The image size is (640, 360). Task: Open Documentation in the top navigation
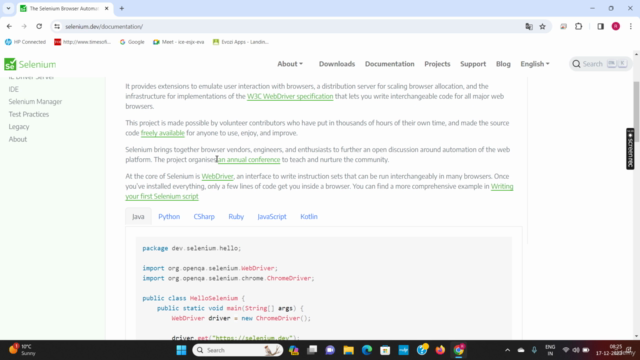(389, 64)
